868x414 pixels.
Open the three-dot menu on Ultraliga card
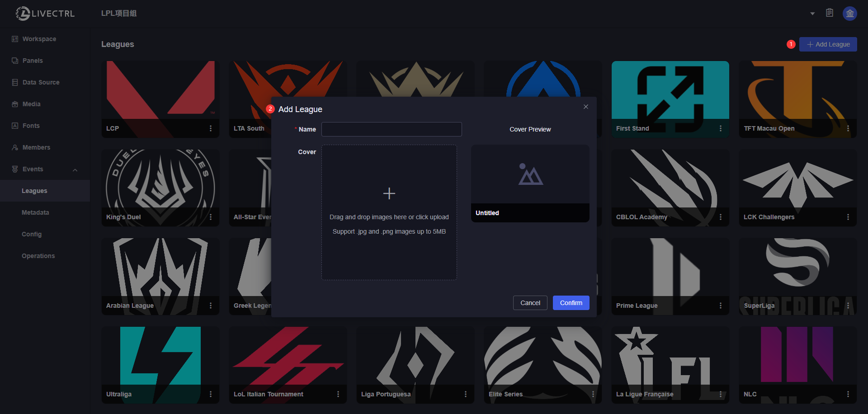click(x=211, y=394)
